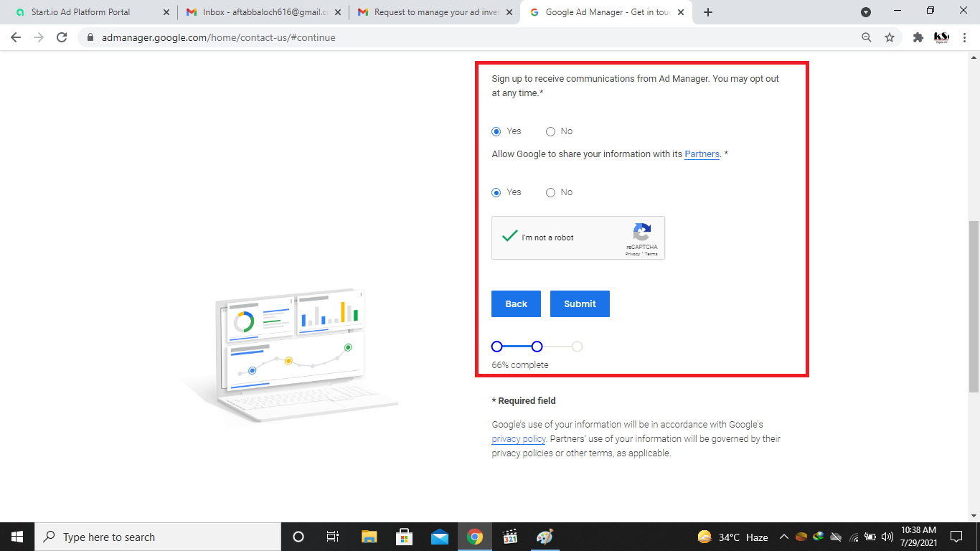Close the Start.io Ad Platform Portal tab

coord(166,12)
